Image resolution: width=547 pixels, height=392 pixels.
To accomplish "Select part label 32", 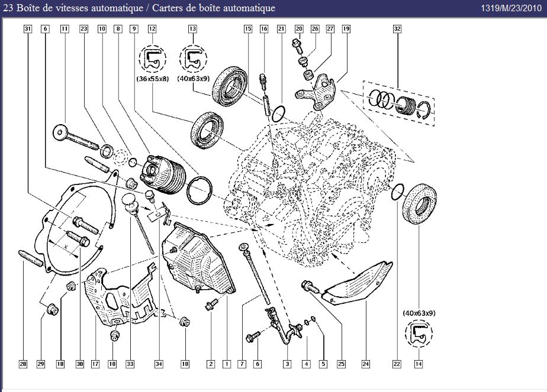I will (397, 29).
